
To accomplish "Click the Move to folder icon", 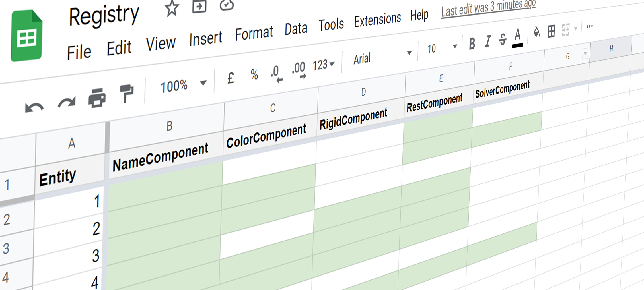I will tap(199, 6).
